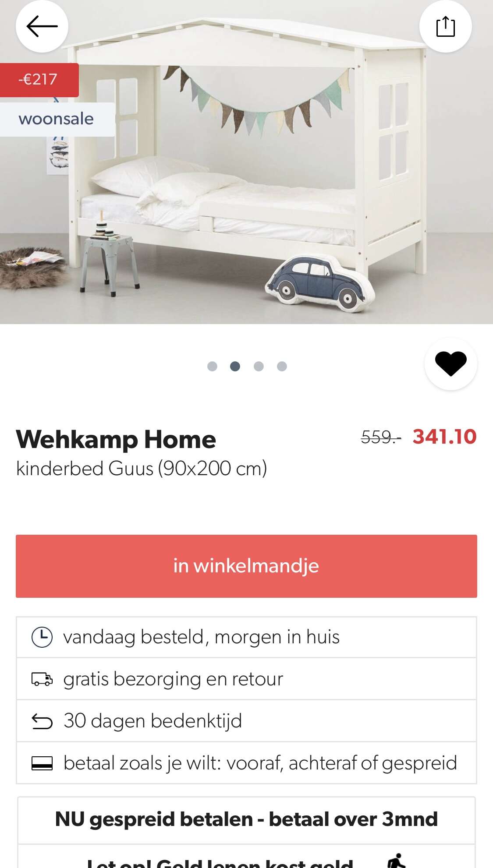Image resolution: width=493 pixels, height=868 pixels.
Task: Tap the woonsale label
Action: point(57,119)
